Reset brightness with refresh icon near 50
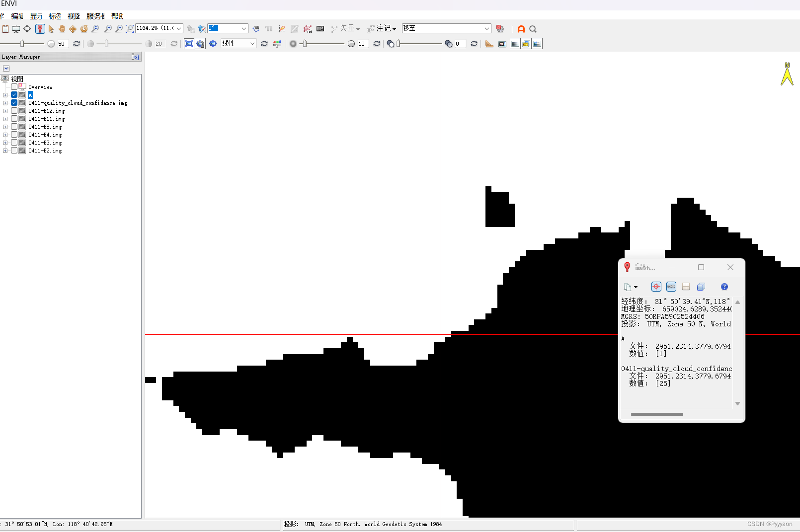 point(77,44)
